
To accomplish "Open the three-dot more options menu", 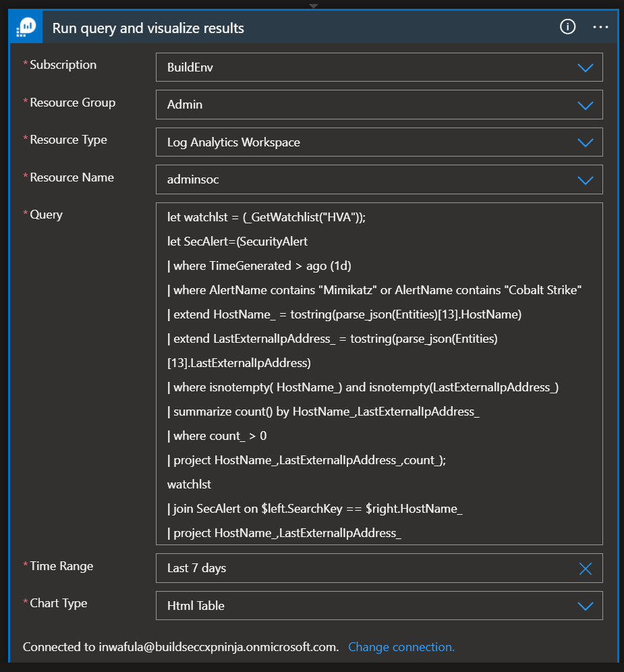I will pyautogui.click(x=600, y=27).
